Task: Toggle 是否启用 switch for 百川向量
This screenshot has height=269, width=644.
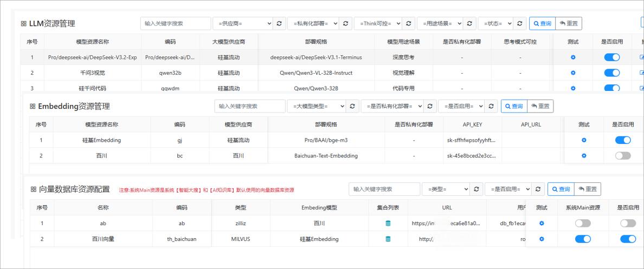Action: tap(628, 239)
